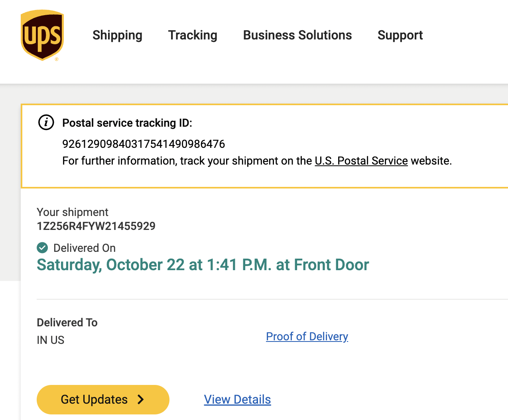Open the Tracking navigation menu
The width and height of the screenshot is (508, 420).
(x=193, y=35)
